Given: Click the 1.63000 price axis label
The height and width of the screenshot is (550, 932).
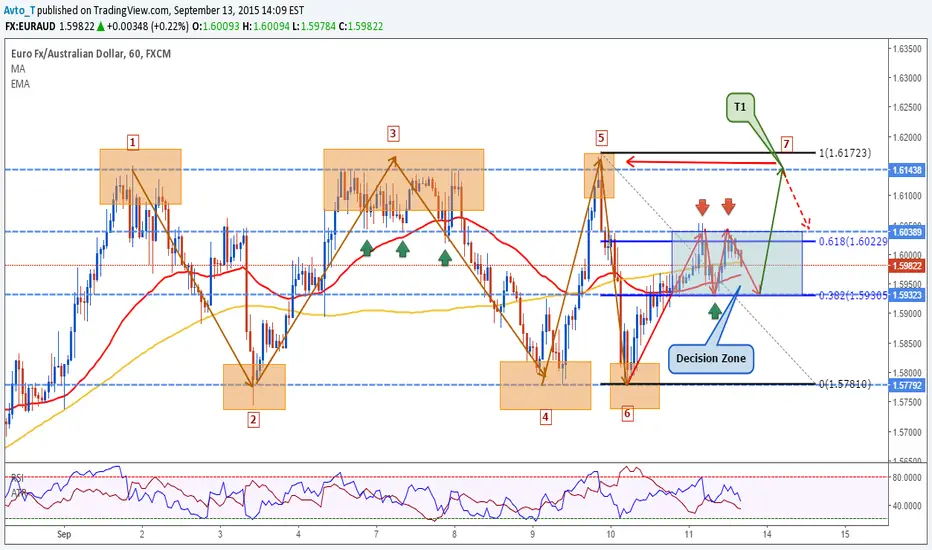Looking at the screenshot, I should click(907, 78).
